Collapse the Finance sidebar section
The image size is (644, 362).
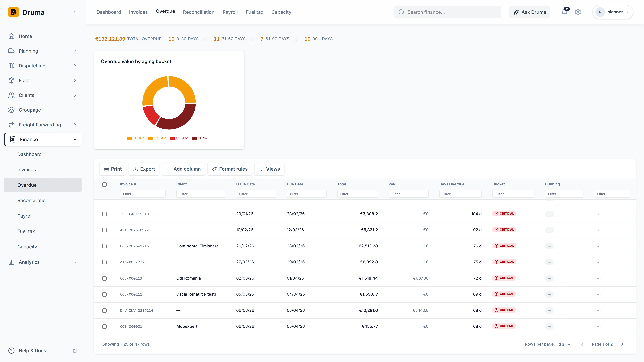pyautogui.click(x=75, y=139)
